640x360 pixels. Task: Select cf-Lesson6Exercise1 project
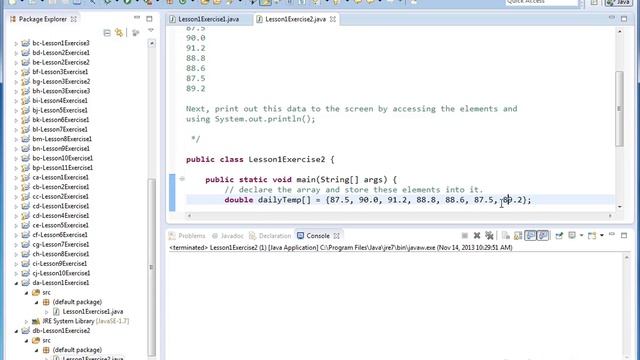pos(60,235)
